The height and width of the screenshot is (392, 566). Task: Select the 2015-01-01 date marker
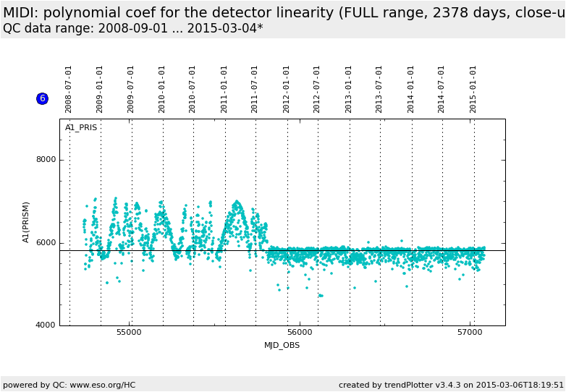[x=473, y=89]
